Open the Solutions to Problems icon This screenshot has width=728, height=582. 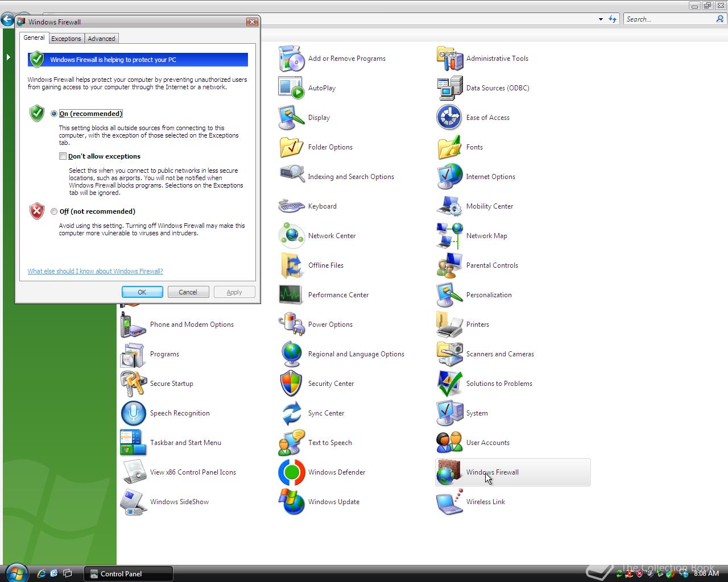click(449, 384)
